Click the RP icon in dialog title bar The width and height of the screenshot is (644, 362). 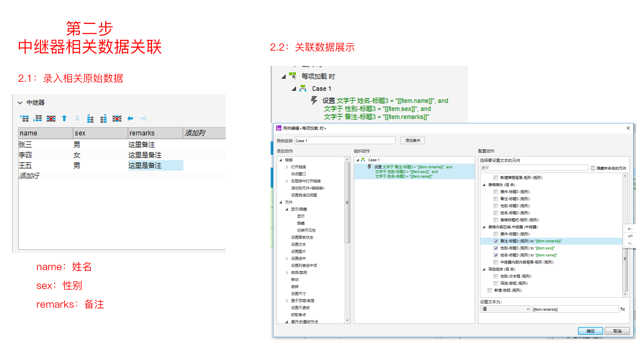pyautogui.click(x=279, y=128)
